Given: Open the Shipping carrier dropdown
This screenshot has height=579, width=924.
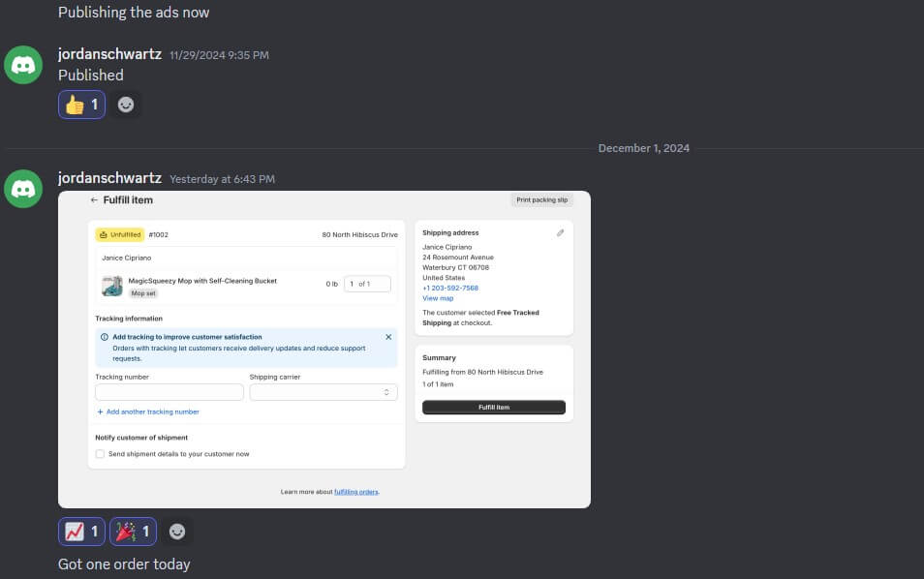Looking at the screenshot, I should [323, 392].
